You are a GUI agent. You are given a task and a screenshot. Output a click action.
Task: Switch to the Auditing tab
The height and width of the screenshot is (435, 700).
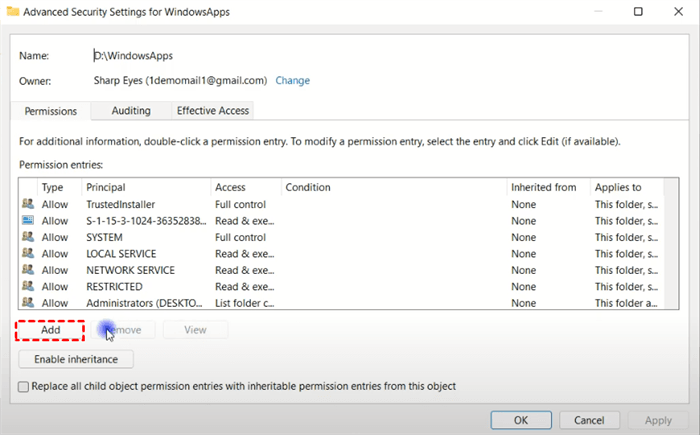coord(131,110)
